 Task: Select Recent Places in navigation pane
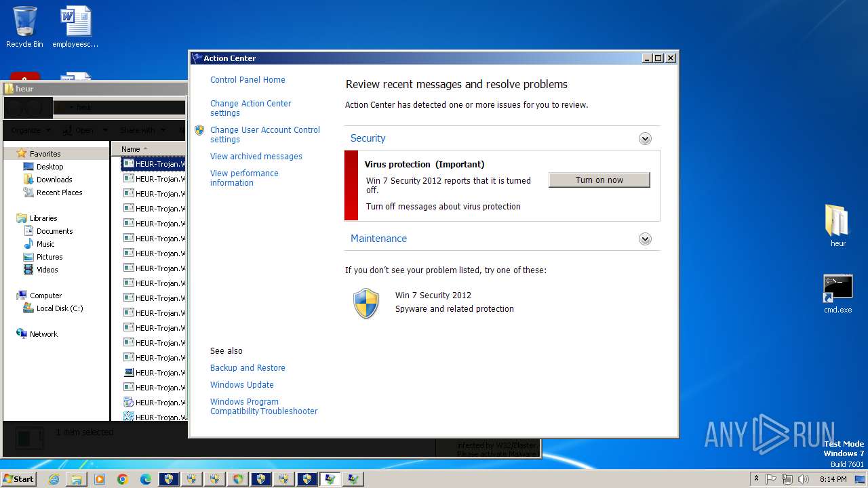click(59, 192)
